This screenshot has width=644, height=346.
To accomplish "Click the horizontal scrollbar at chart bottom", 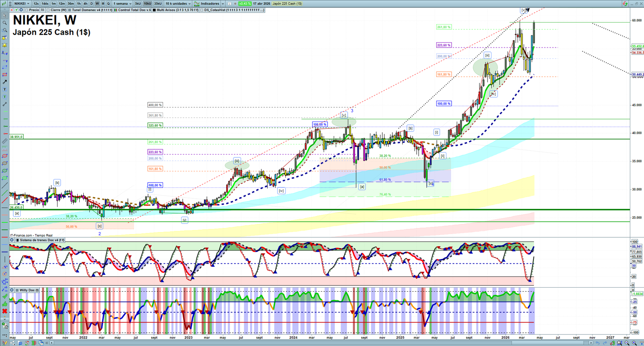I will coord(322,343).
